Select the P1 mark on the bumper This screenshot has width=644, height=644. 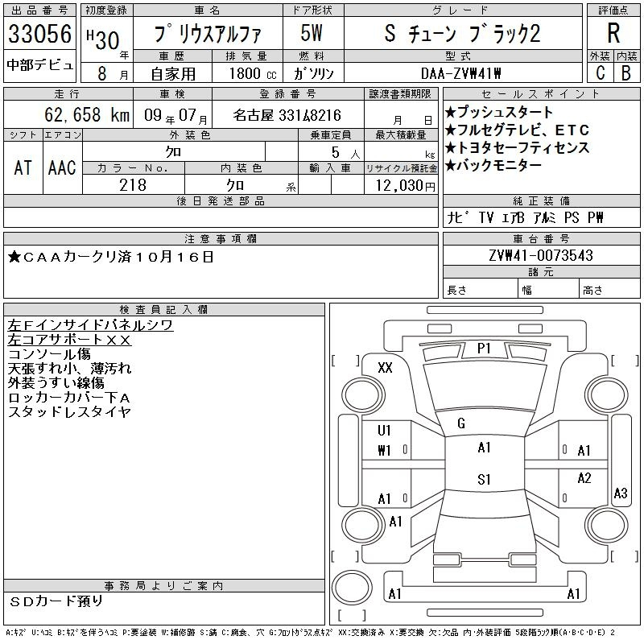[484, 349]
